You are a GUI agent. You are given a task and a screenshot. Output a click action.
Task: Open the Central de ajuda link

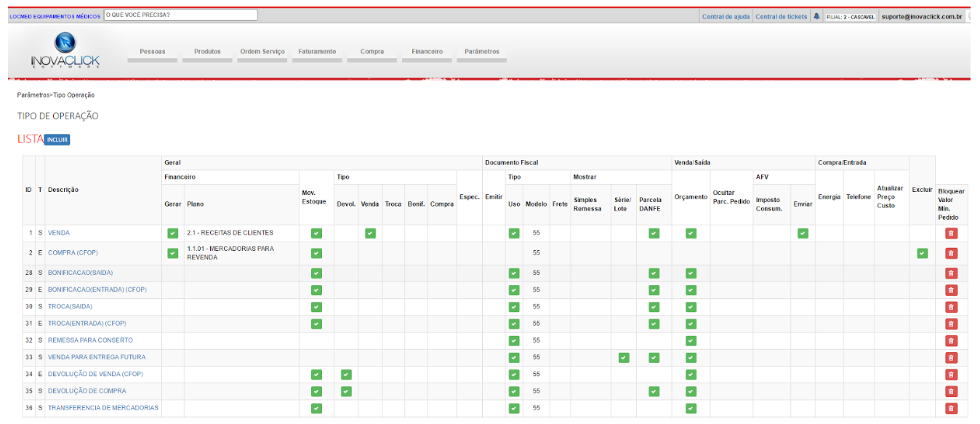coord(726,16)
